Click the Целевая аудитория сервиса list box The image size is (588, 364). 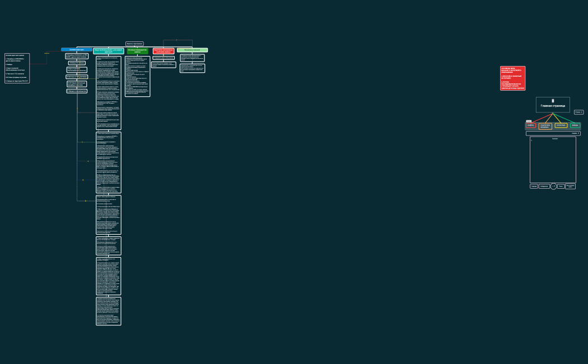point(17,68)
